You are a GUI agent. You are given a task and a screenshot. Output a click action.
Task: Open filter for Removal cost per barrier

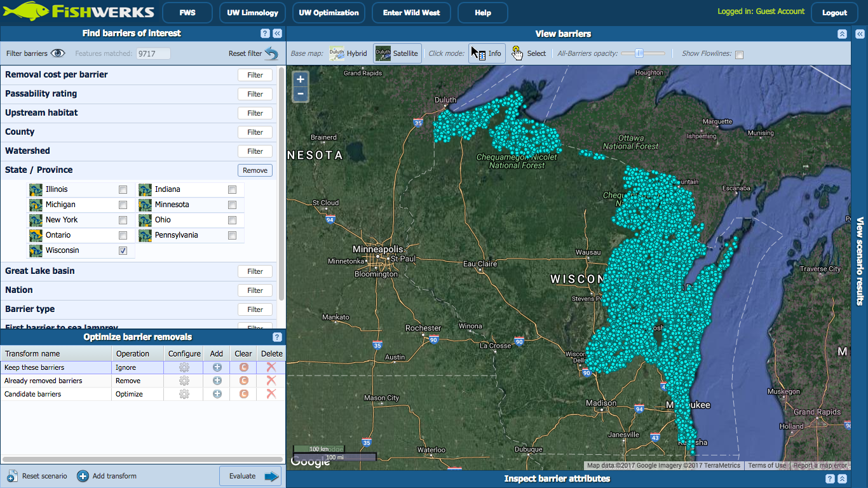tap(255, 75)
